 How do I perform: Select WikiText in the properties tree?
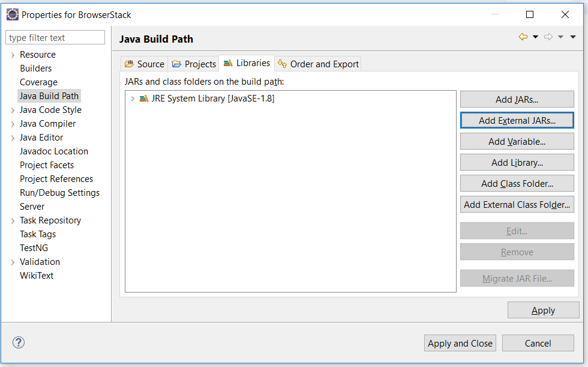pyautogui.click(x=37, y=276)
